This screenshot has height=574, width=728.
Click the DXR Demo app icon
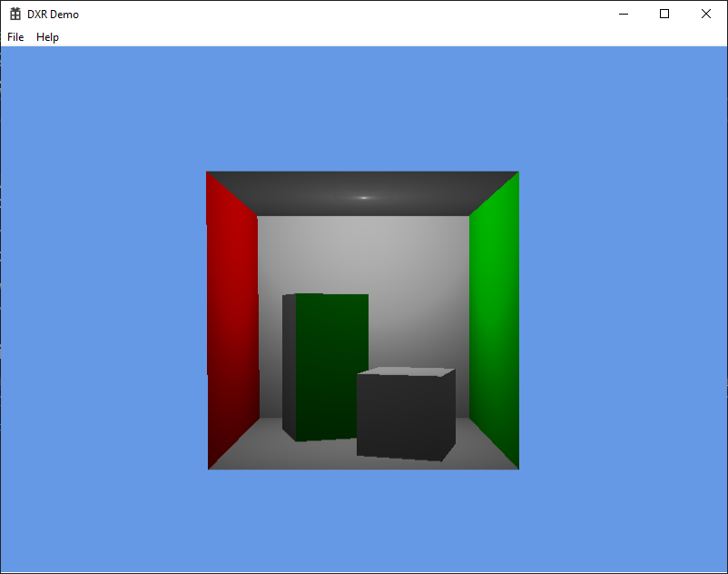[15, 14]
